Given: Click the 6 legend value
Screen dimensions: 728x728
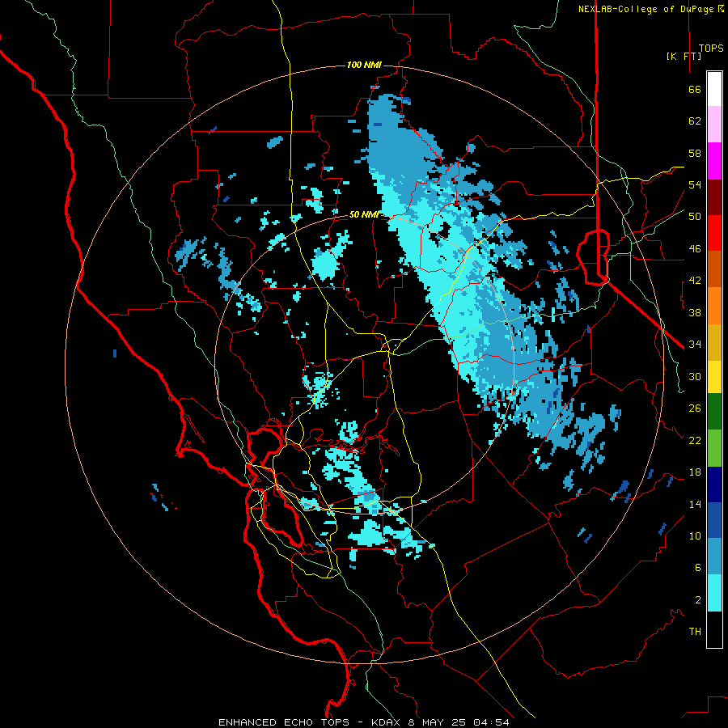Looking at the screenshot, I should click(698, 568).
